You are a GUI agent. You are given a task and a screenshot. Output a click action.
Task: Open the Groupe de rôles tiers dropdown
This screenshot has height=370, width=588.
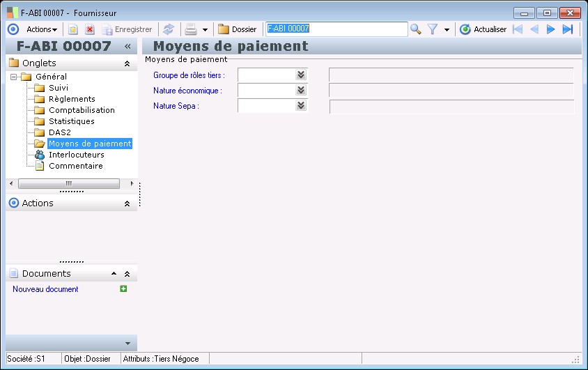pos(301,75)
